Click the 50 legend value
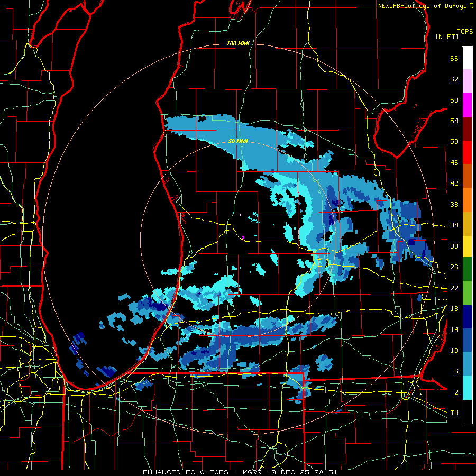Viewport: 476px width, 476px height. [x=454, y=142]
